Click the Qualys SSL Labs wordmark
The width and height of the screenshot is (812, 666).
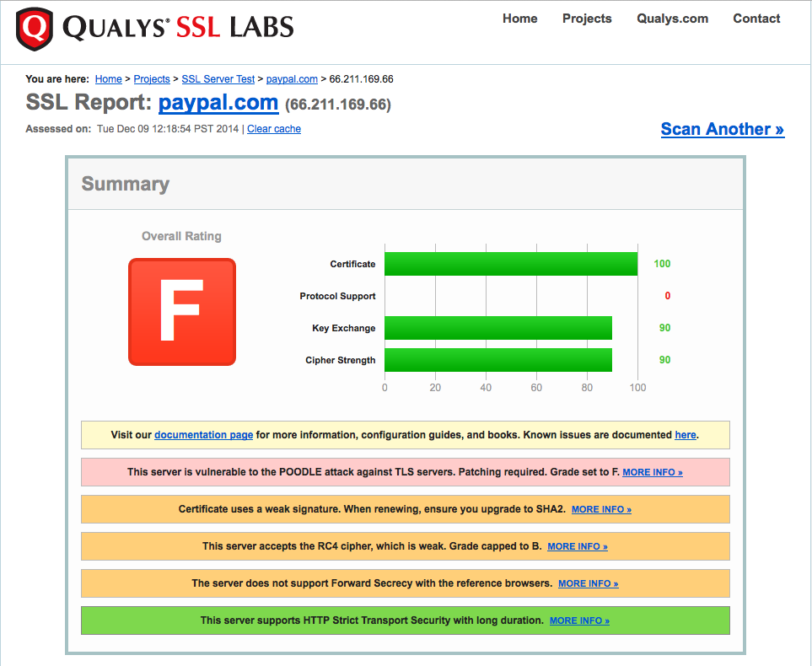178,28
